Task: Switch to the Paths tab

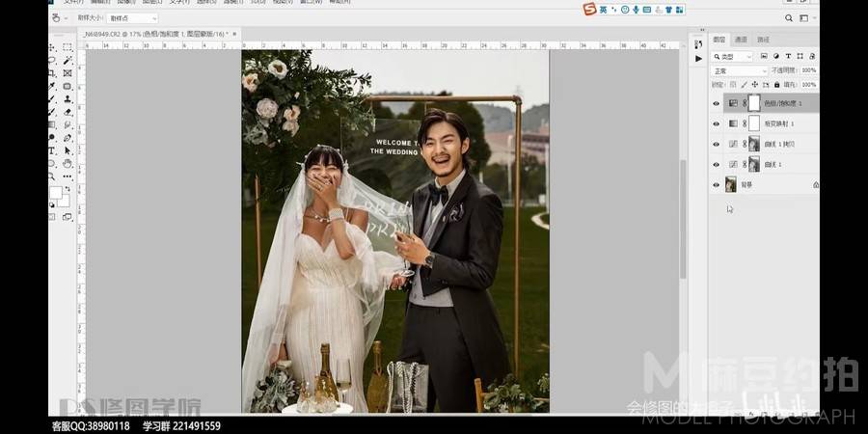Action: point(763,40)
